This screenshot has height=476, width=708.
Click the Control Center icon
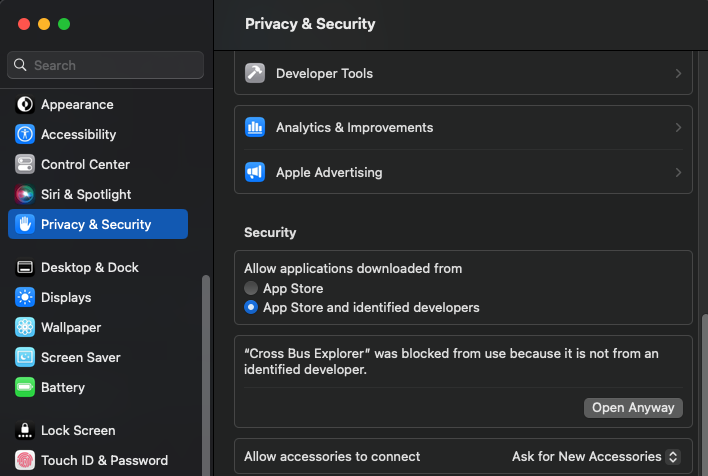25,164
